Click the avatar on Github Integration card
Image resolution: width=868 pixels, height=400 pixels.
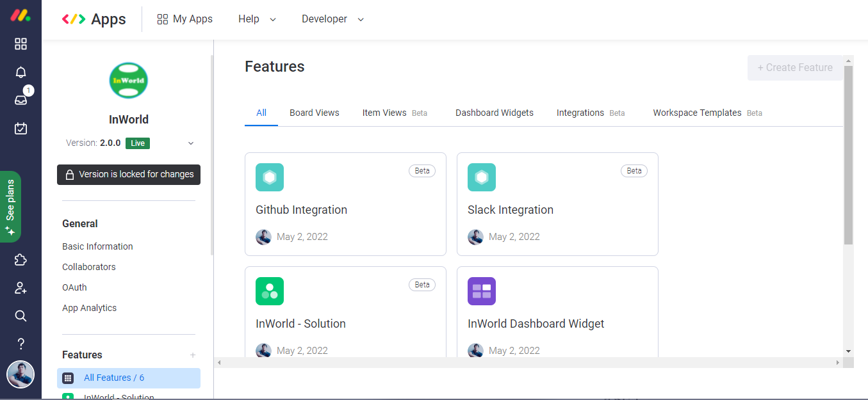coord(263,237)
